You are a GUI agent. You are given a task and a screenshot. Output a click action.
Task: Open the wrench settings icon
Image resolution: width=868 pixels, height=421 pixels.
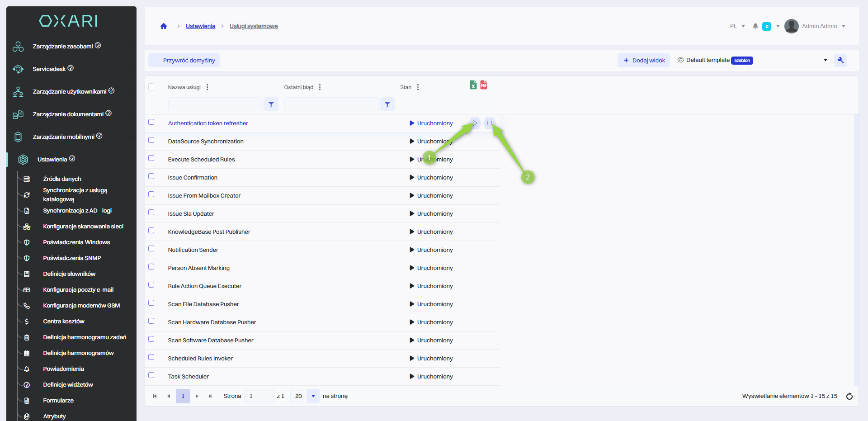840,60
